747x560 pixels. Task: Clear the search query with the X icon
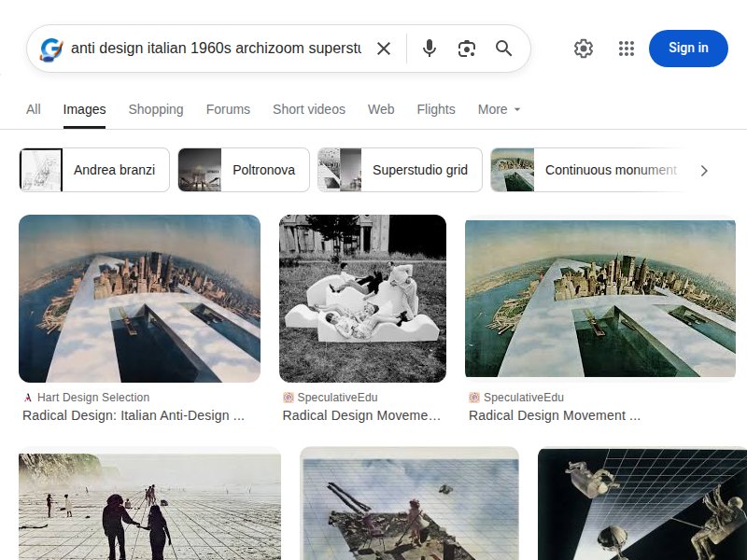384,48
